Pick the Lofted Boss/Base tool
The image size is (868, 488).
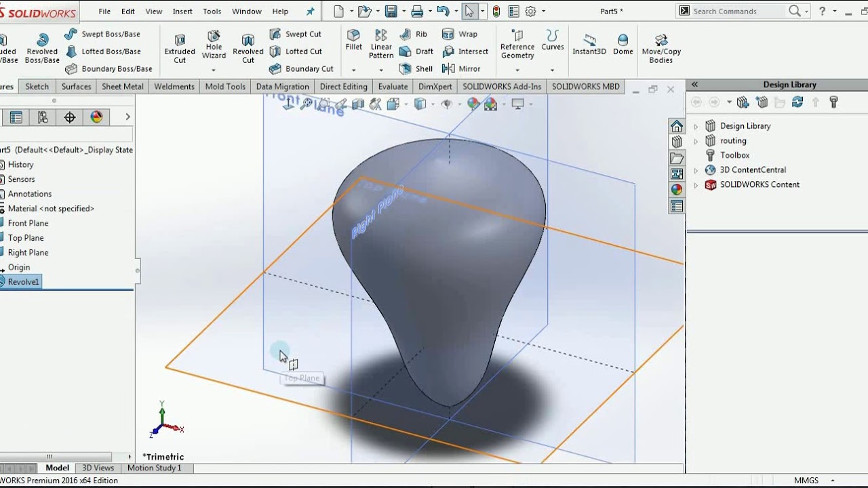[x=102, y=52]
